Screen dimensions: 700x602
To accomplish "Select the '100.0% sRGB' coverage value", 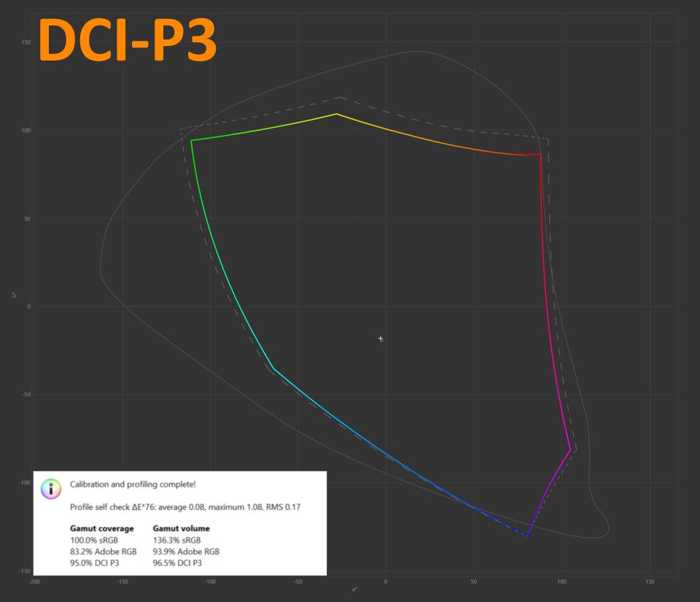I will pyautogui.click(x=94, y=540).
